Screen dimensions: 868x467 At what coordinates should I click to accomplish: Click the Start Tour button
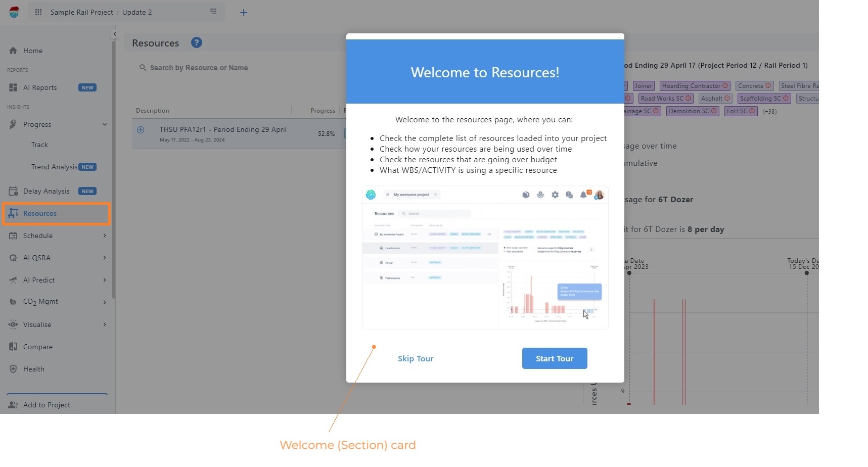(554, 358)
